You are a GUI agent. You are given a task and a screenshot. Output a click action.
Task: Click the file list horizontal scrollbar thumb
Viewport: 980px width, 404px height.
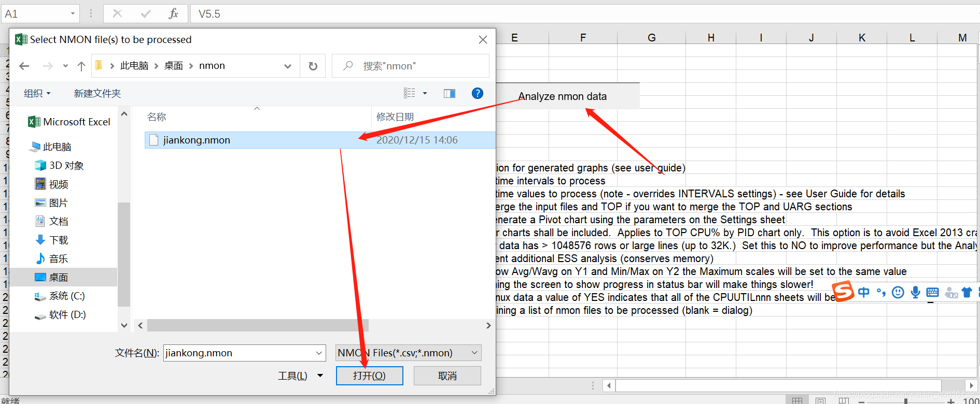click(258, 325)
